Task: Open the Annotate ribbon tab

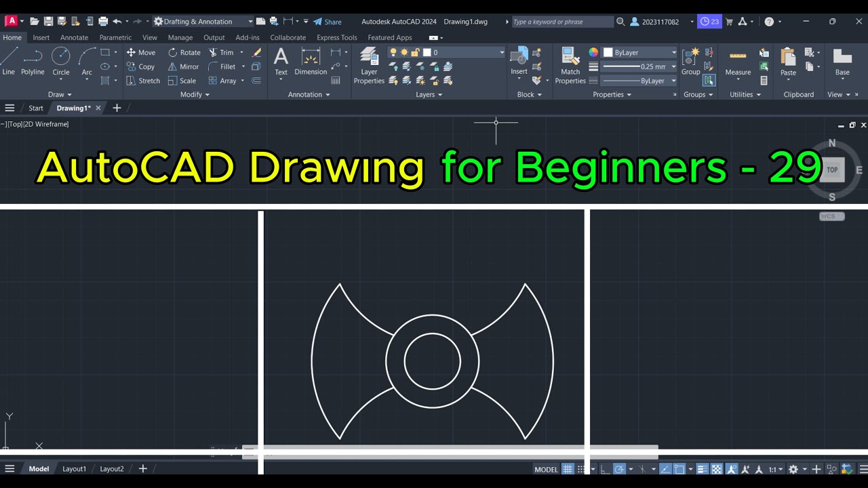Action: [x=74, y=38]
